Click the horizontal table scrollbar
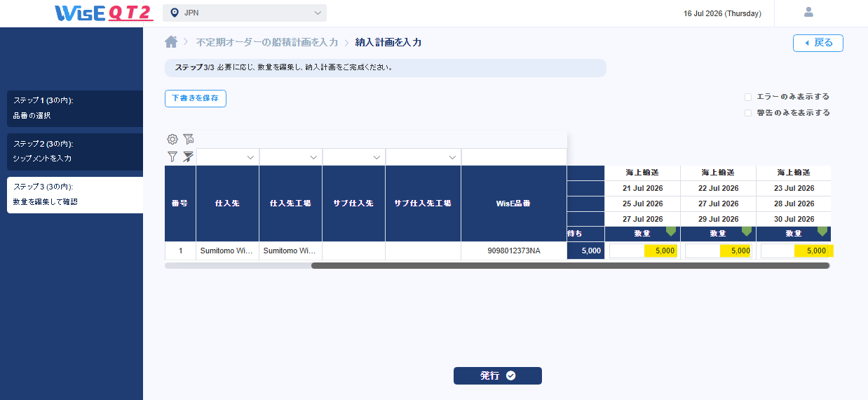This screenshot has height=400, width=868. (x=570, y=265)
